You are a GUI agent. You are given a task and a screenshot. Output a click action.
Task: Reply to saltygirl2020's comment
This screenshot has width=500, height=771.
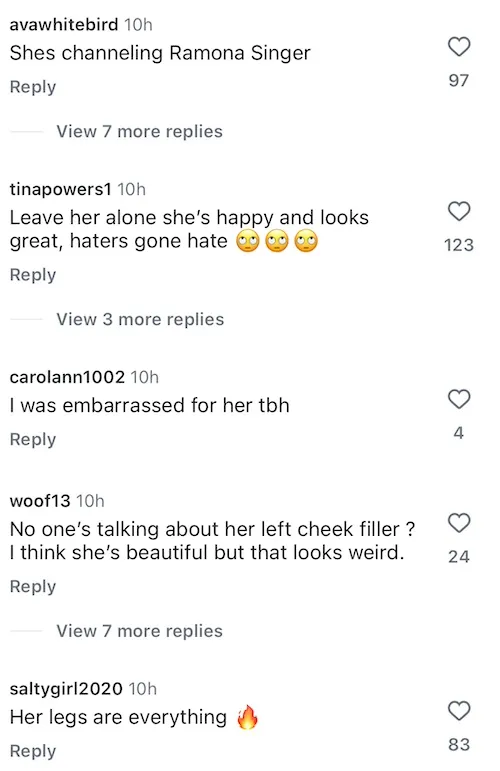(x=33, y=751)
